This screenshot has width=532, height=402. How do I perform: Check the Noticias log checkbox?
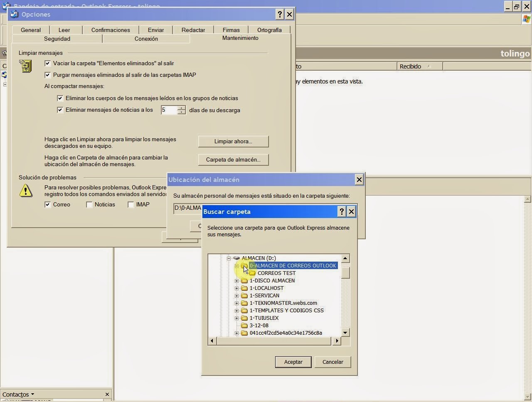tap(89, 204)
